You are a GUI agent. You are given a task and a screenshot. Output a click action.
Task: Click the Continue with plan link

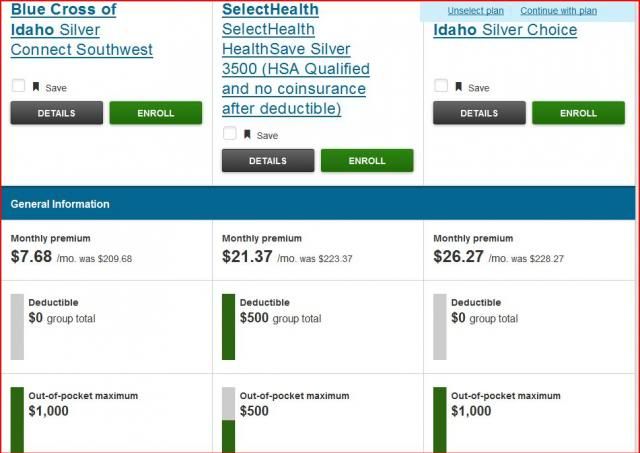[558, 11]
